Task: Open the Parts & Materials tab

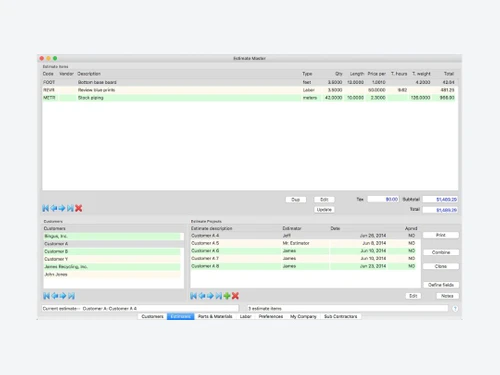Action: (x=215, y=316)
